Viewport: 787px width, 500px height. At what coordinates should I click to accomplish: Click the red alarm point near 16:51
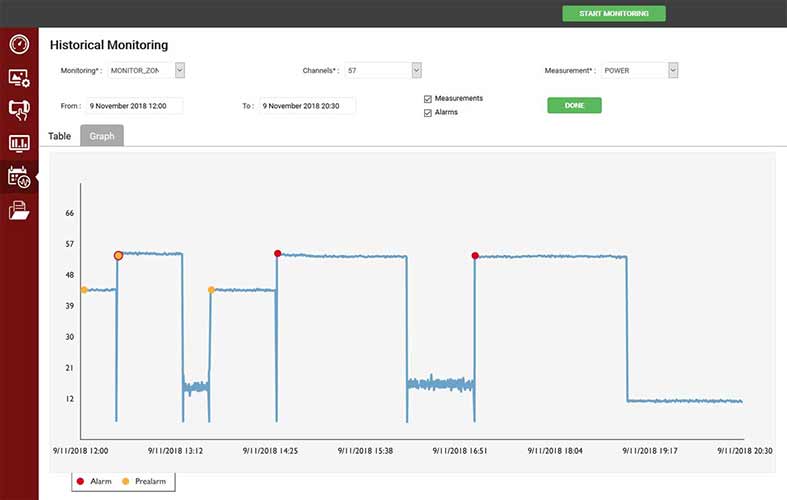[475, 256]
